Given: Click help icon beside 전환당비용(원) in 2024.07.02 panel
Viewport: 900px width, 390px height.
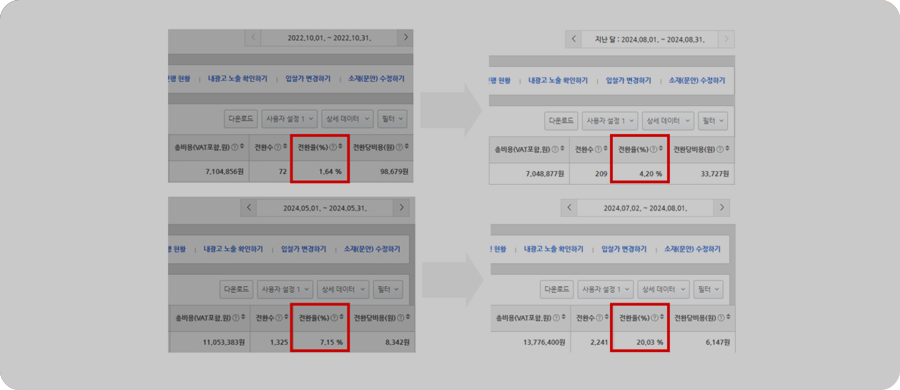Looking at the screenshot, I should (x=720, y=318).
